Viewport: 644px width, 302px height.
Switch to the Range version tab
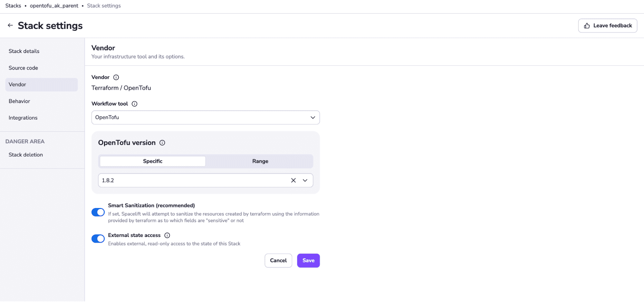pos(260,161)
